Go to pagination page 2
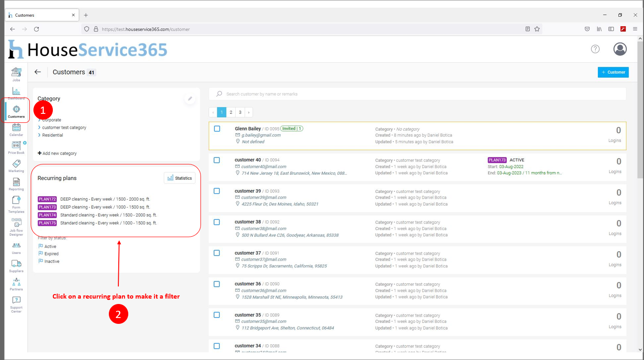 click(231, 112)
